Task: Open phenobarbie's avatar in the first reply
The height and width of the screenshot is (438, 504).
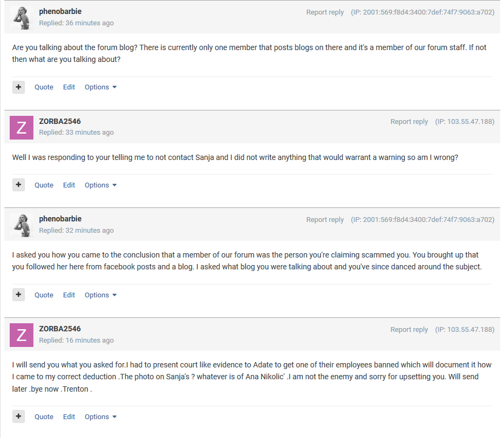Action: point(22,18)
